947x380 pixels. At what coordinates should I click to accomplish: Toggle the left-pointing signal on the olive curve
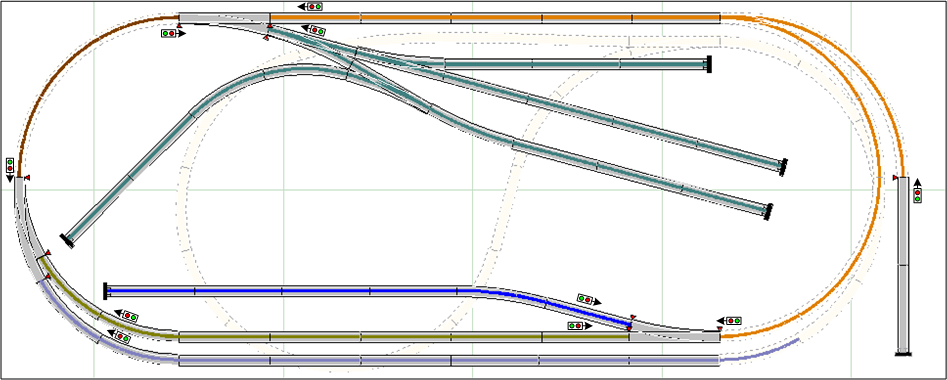tap(127, 315)
